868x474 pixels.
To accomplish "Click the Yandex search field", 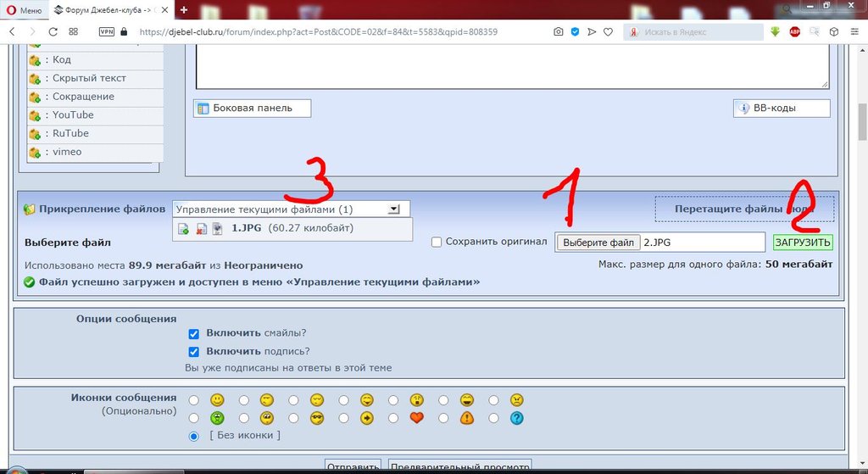I will click(x=694, y=32).
